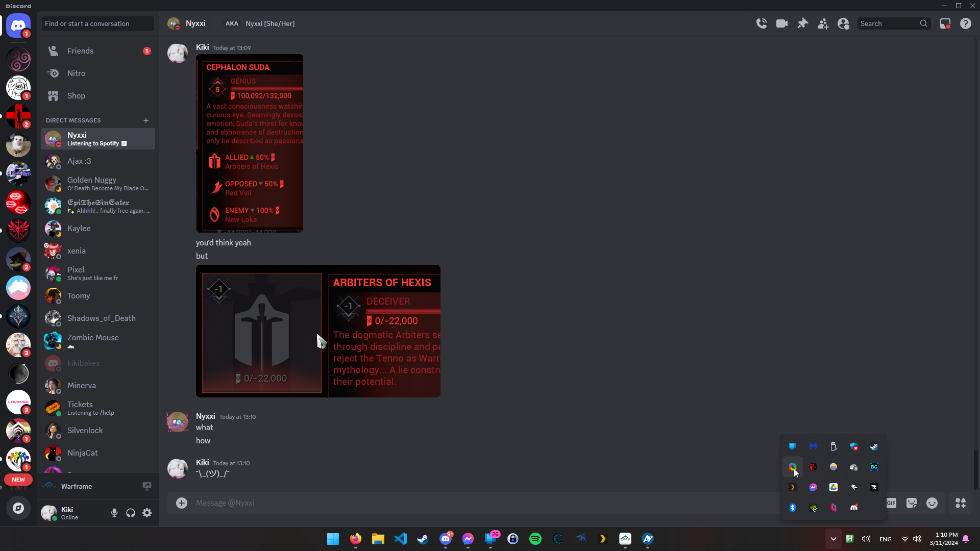This screenshot has height=551, width=980.
Task: Open Google Drive tray icon
Action: pyautogui.click(x=834, y=487)
